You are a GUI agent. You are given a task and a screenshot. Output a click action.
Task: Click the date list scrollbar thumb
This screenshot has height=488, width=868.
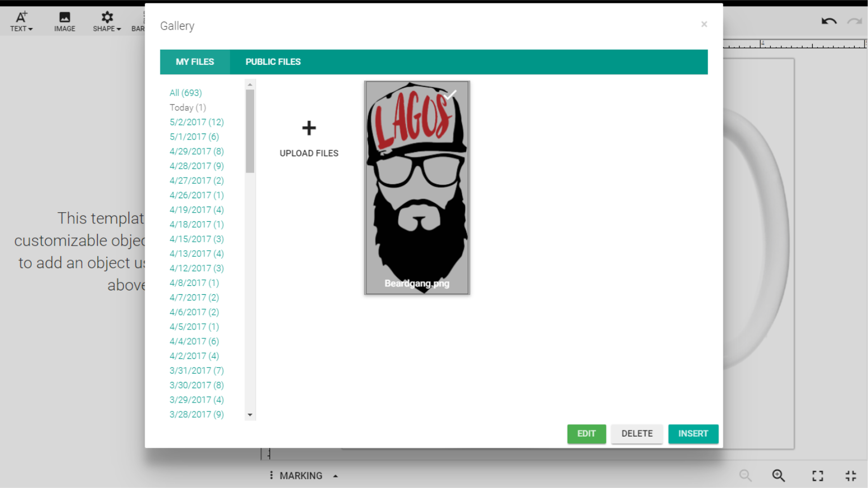[x=250, y=131]
